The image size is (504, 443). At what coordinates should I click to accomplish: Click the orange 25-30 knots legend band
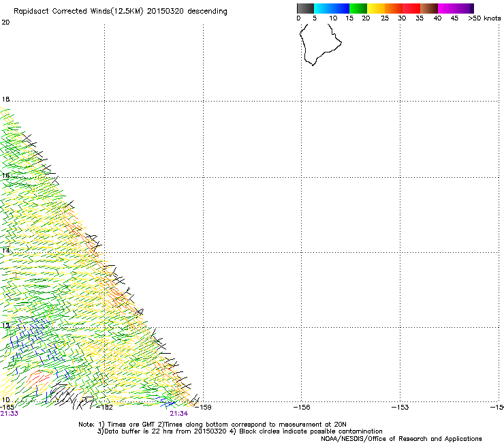(x=394, y=8)
